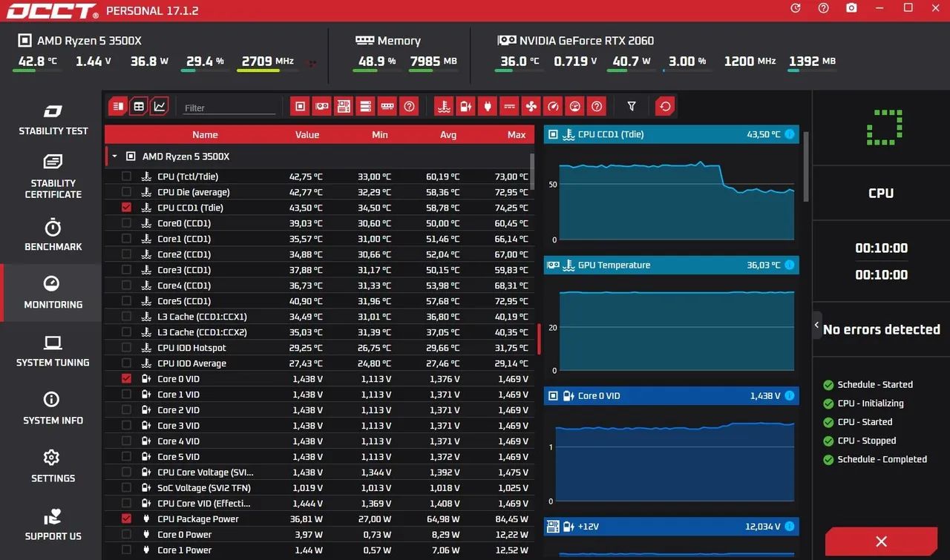Filter sensors by CPU hardware icon
This screenshot has width=950, height=560.
pyautogui.click(x=300, y=107)
